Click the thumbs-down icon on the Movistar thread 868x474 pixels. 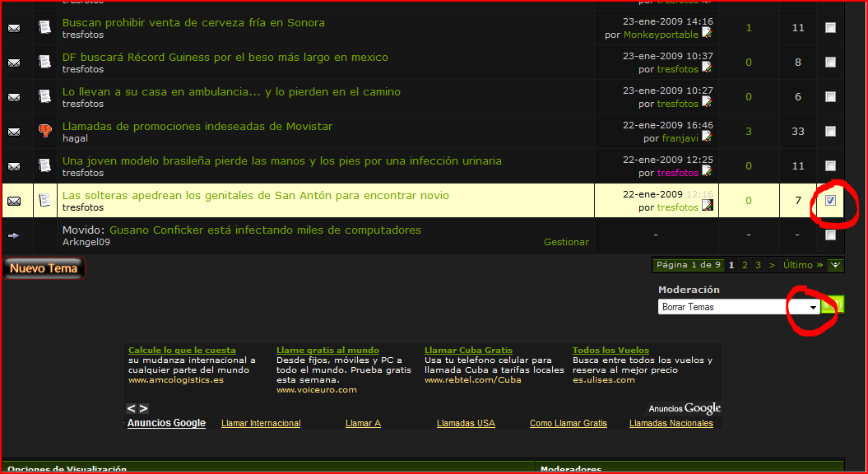point(45,131)
